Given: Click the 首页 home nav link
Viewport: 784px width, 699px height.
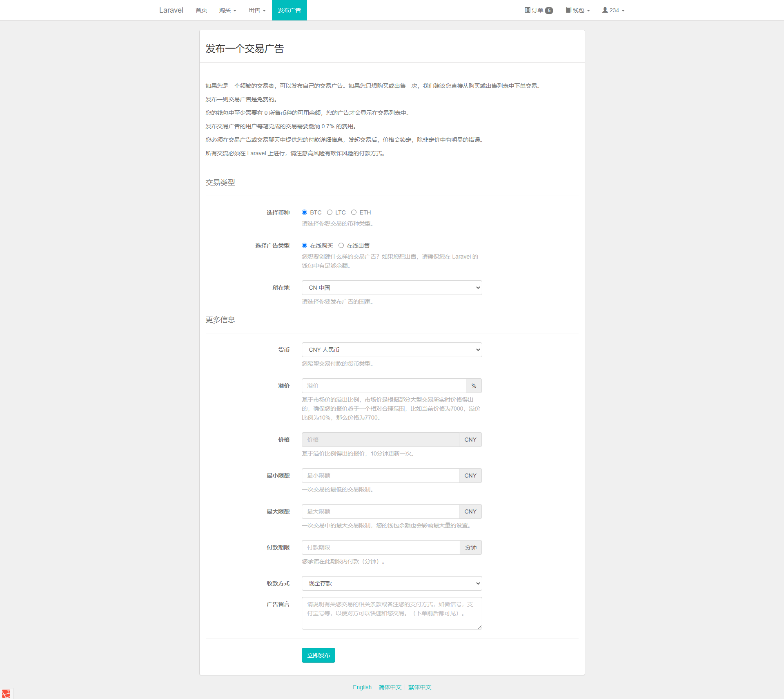Looking at the screenshot, I should 201,10.
